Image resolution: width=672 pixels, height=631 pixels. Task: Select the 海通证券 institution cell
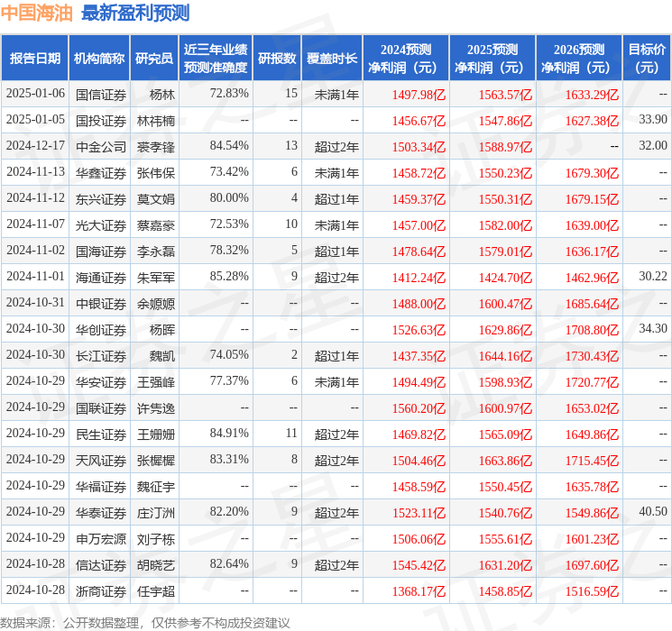101,277
